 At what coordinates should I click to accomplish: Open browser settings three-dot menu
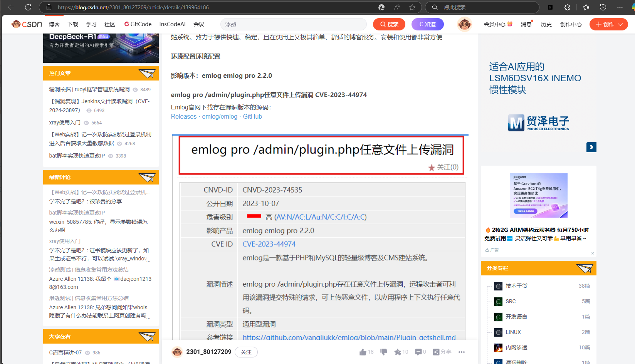[x=620, y=7]
